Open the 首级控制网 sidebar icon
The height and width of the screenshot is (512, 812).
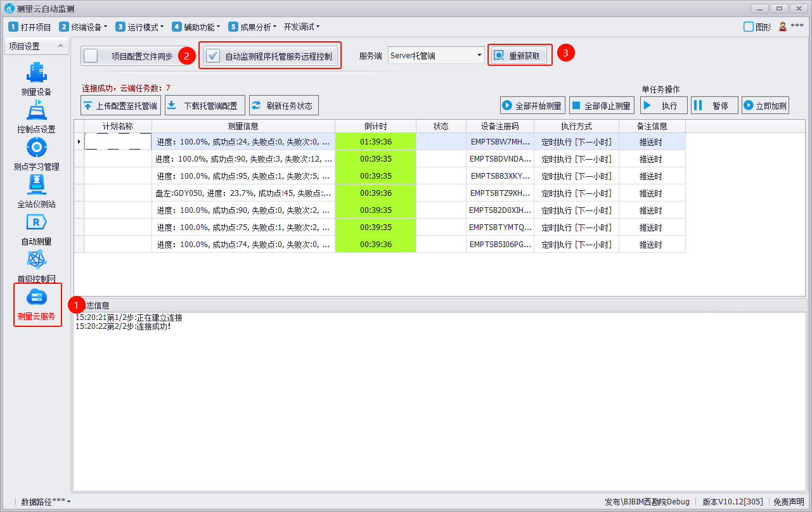(x=36, y=259)
